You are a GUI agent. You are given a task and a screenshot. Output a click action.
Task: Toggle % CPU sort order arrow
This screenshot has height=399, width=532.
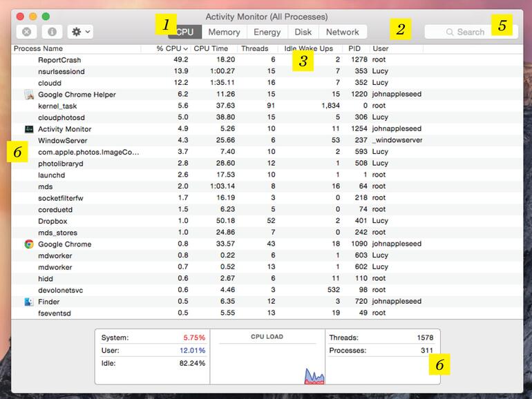[186, 49]
